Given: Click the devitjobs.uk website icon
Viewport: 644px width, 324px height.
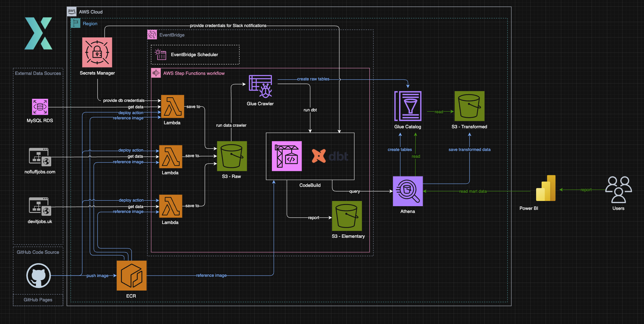Looking at the screenshot, I should pos(40,206).
